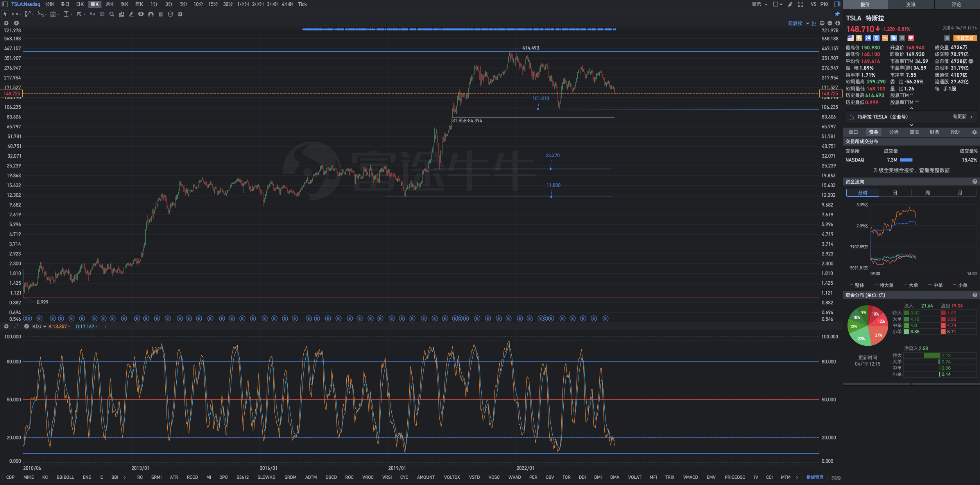Viewport: 980px width, 485px height.
Task: Remove the KDJ indicator with X icon
Action: coord(27,327)
